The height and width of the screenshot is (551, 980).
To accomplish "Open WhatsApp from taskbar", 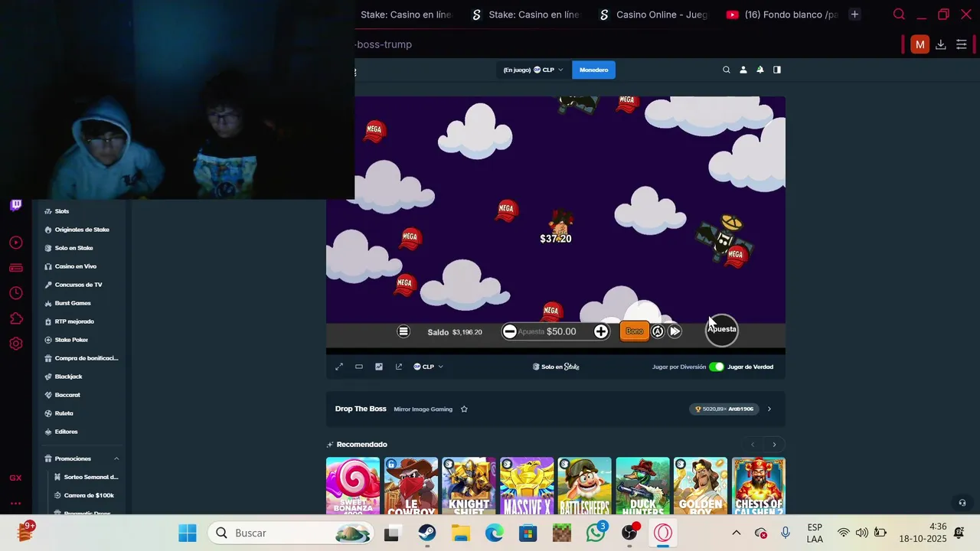I will pyautogui.click(x=596, y=533).
